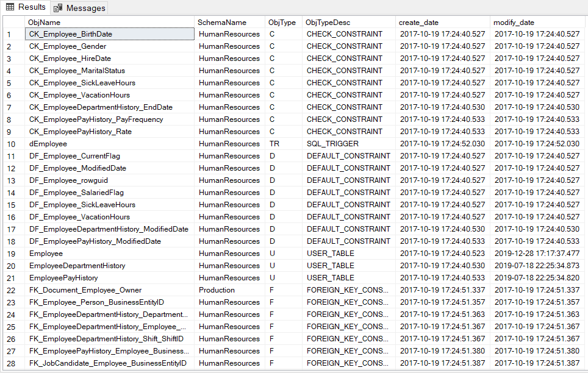The height and width of the screenshot is (373, 588).
Task: Click create_date 2017-10-19 17:24:51.337 cell
Action: tap(442, 290)
